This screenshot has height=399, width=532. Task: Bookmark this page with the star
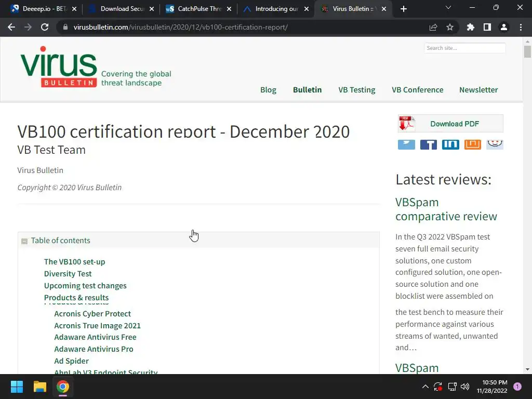(x=450, y=27)
